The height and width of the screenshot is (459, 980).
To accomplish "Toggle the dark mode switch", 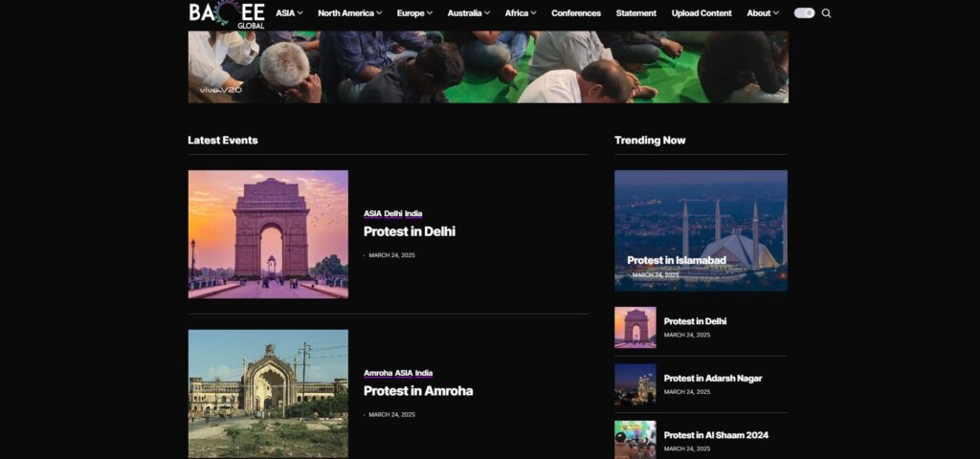I will click(x=804, y=13).
